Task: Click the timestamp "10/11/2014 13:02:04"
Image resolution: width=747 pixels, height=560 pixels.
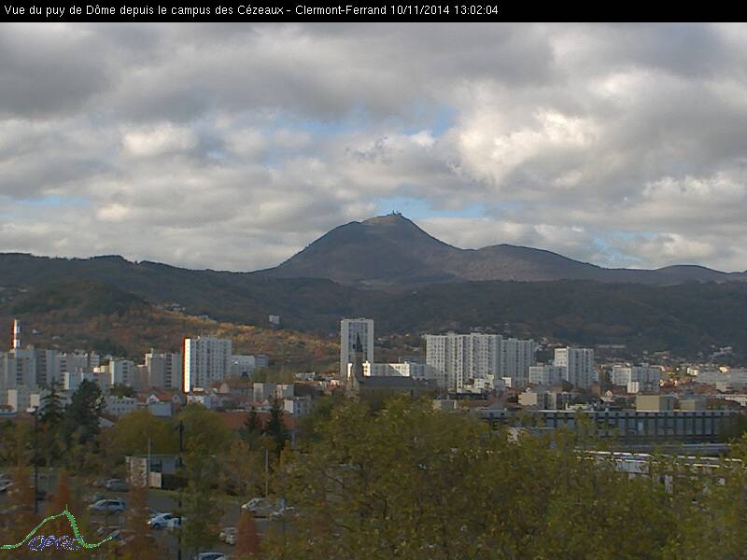Action: 444,10
